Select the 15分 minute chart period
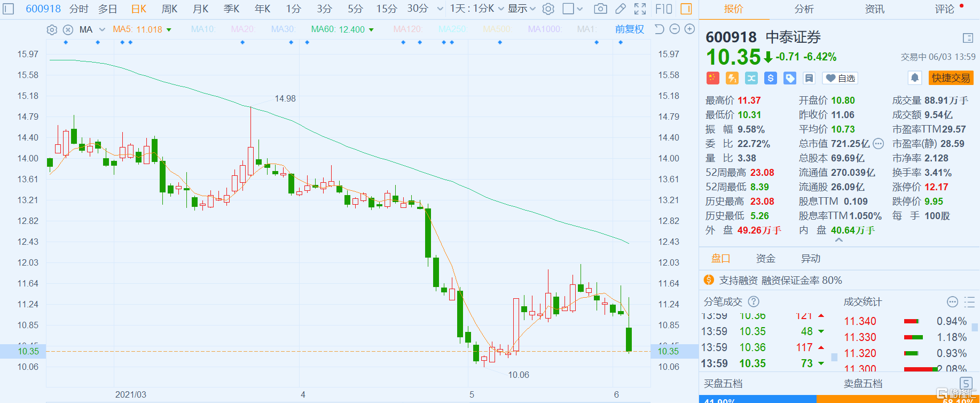This screenshot has width=980, height=403. tap(387, 9)
